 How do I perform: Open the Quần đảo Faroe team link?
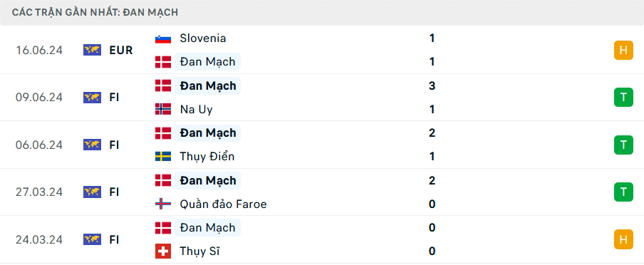pyautogui.click(x=223, y=204)
